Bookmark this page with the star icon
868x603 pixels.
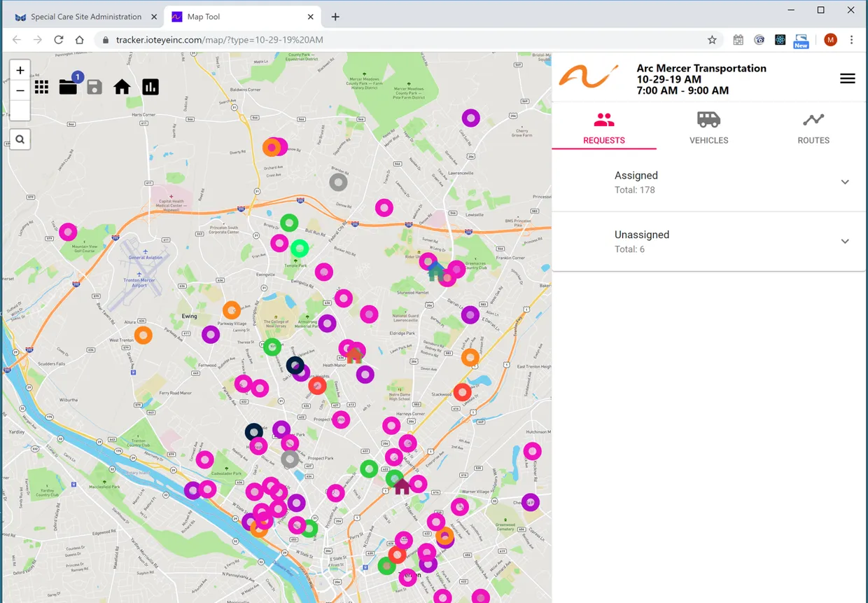click(712, 40)
